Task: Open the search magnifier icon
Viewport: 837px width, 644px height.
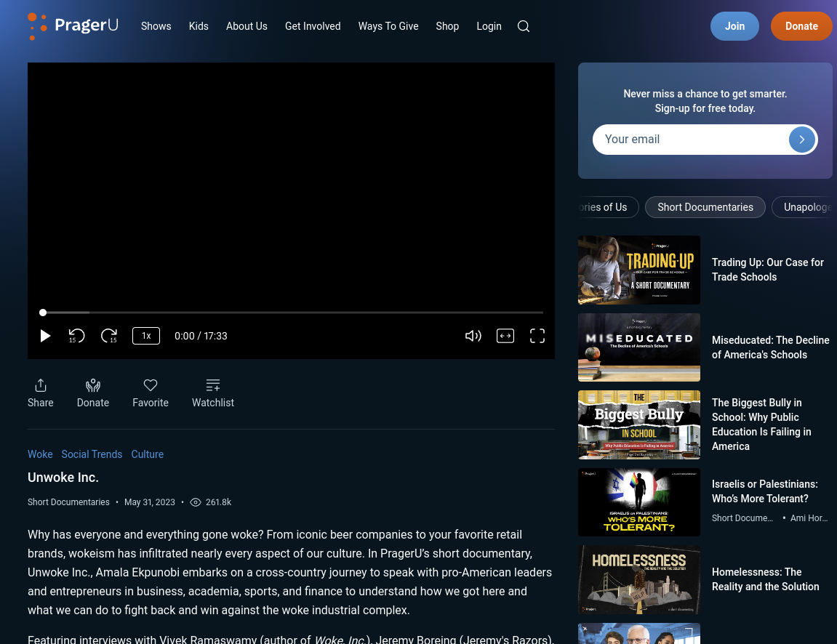Action: [523, 26]
